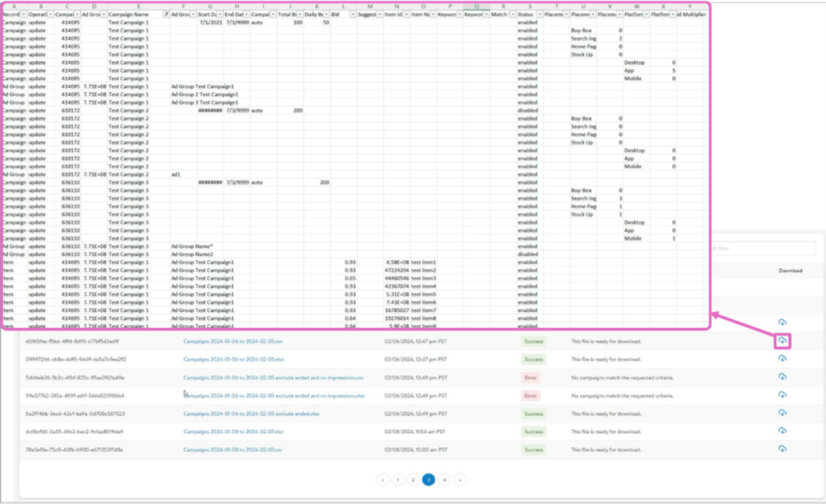826x504 pixels.
Task: Click download icon for 78a3e18a row
Action: [782, 449]
